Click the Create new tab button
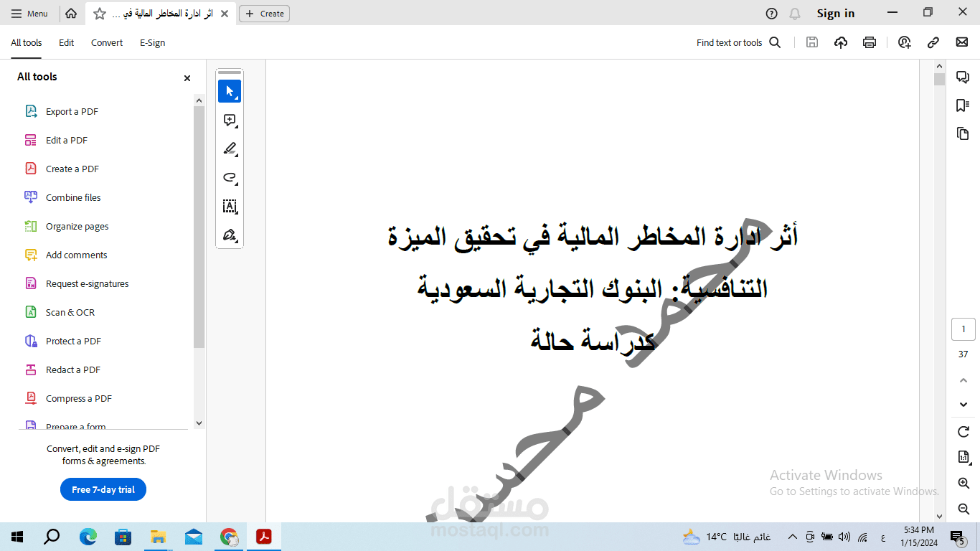Image resolution: width=980 pixels, height=551 pixels. pos(264,14)
